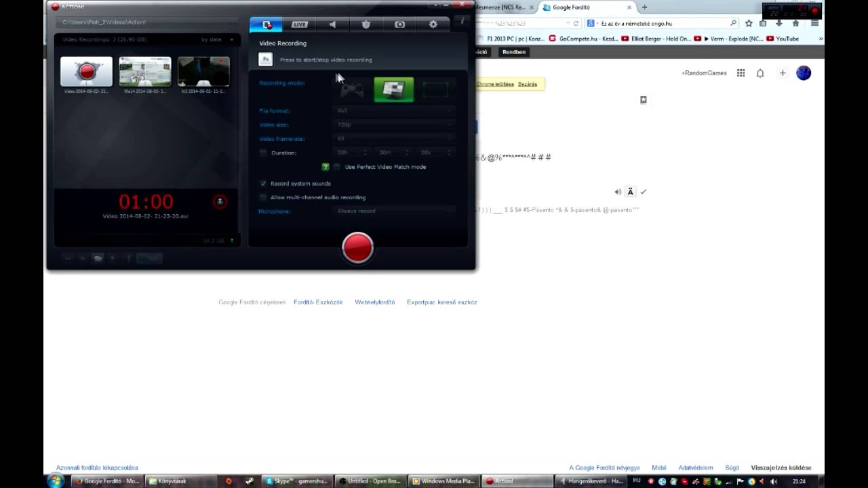
Task: Open the 'by date' sort dropdown
Action: [217, 40]
